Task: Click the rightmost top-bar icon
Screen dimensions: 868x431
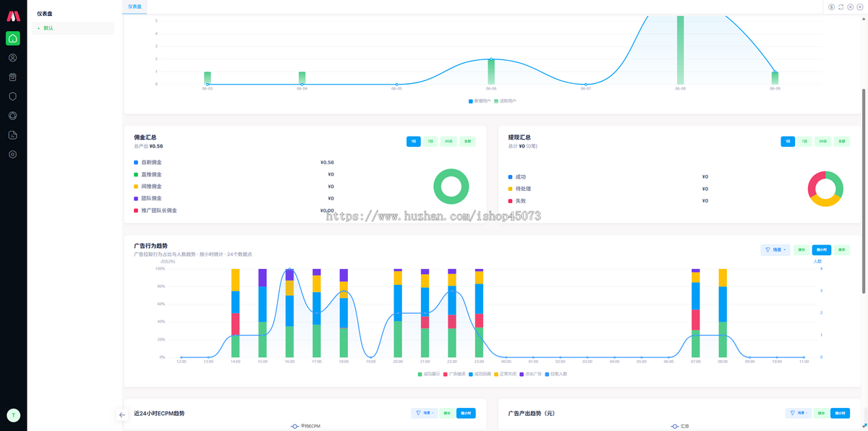Action: 860,7
